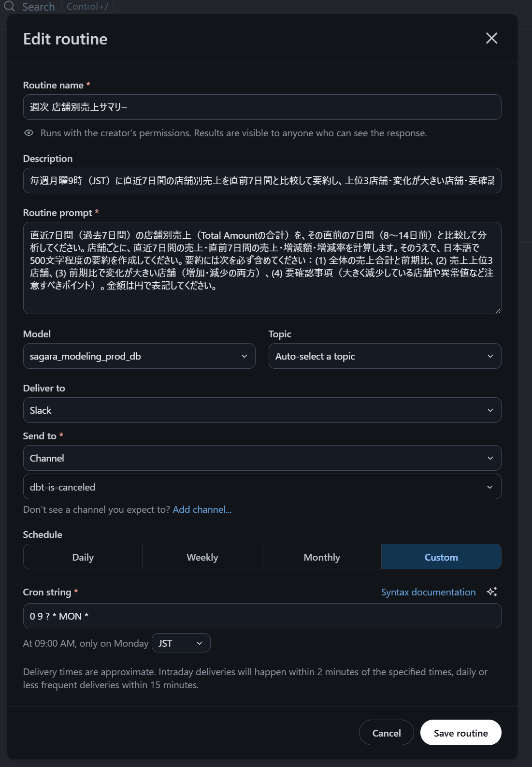The width and height of the screenshot is (532, 767).
Task: Focus the Description field
Action: point(262,180)
